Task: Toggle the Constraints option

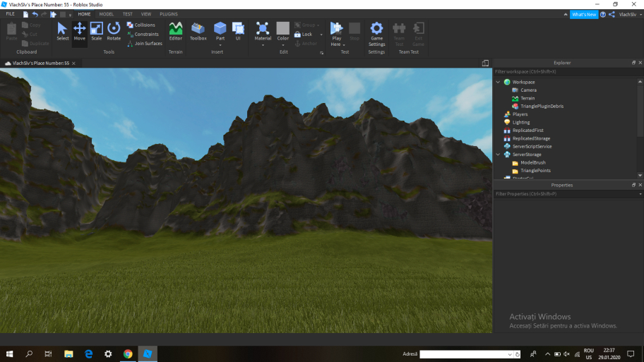Action: tap(146, 34)
